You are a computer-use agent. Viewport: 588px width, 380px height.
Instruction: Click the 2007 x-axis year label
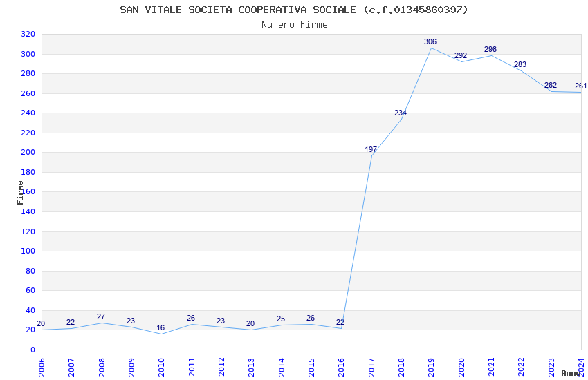point(71,367)
